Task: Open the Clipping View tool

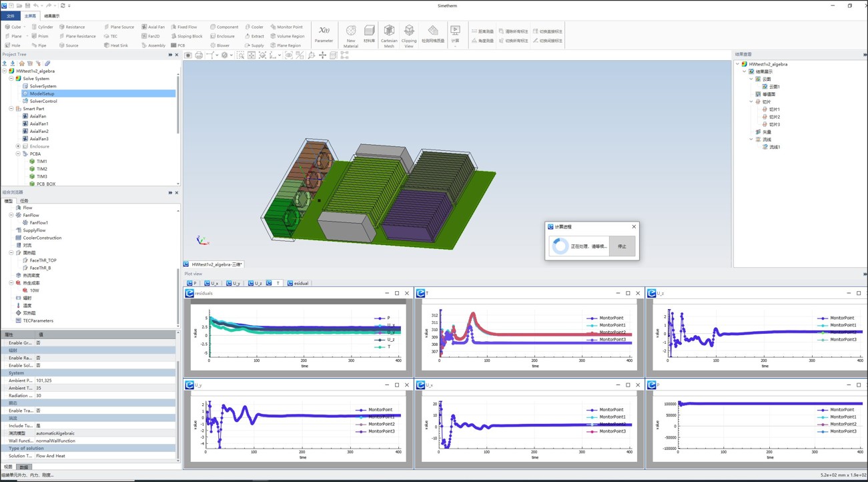Action: 409,36
